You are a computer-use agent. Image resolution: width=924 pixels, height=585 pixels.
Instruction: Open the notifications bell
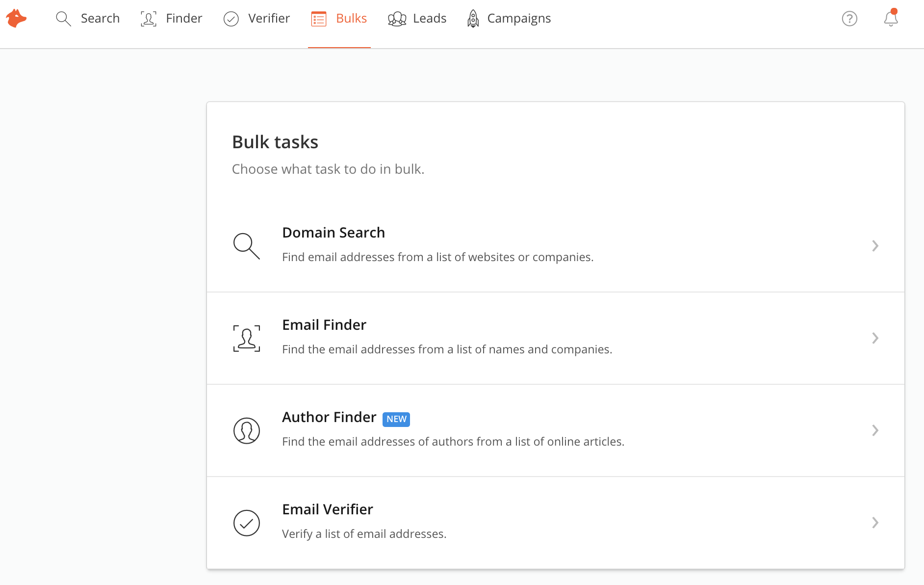891,20
